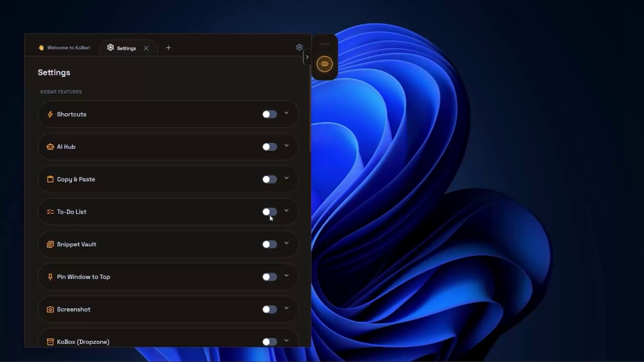Turn on the AI Hub toggle
The image size is (644, 362).
pyautogui.click(x=269, y=147)
